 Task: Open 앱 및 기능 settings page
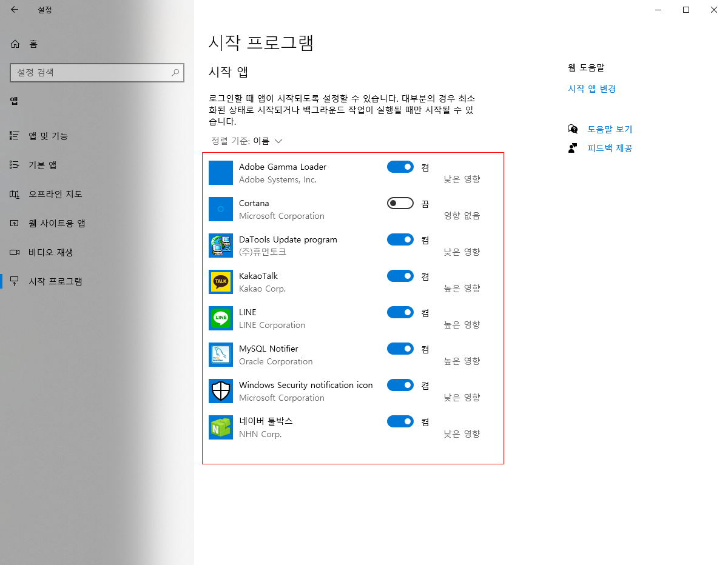coord(97,136)
